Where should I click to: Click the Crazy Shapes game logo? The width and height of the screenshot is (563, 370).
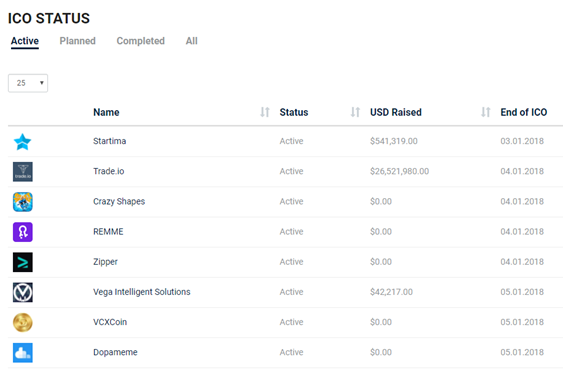click(23, 202)
